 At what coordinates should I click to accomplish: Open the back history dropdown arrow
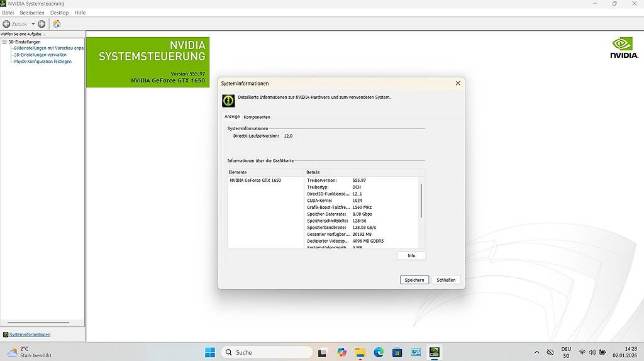33,24
